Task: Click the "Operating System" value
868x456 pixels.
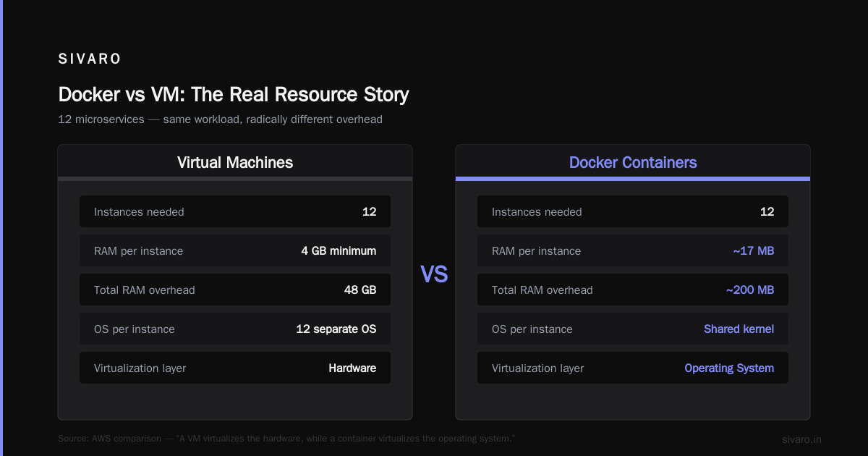Action: [729, 368]
